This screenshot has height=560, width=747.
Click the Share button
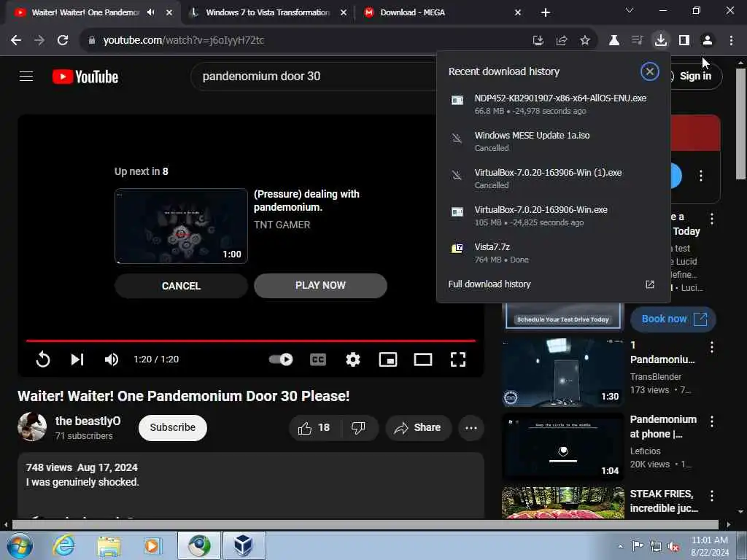418,427
